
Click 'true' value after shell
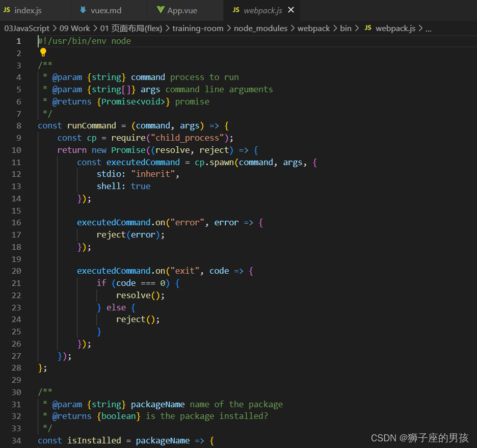click(x=141, y=186)
